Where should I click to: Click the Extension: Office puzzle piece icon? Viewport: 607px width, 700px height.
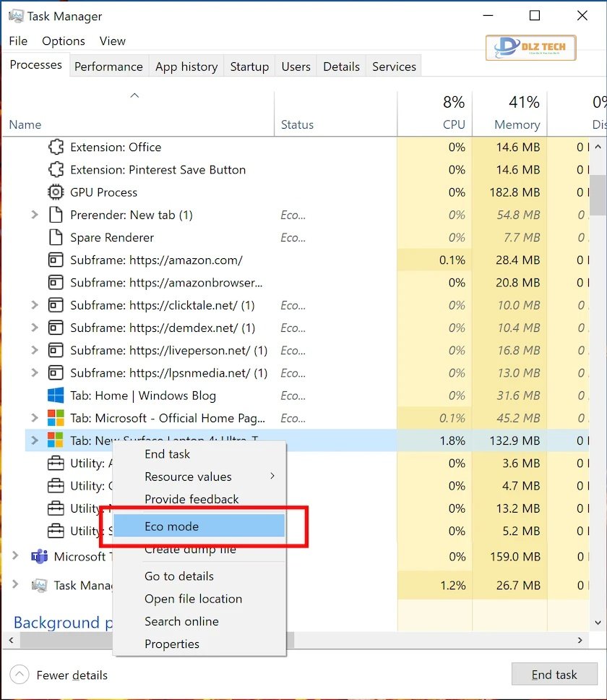(56, 147)
